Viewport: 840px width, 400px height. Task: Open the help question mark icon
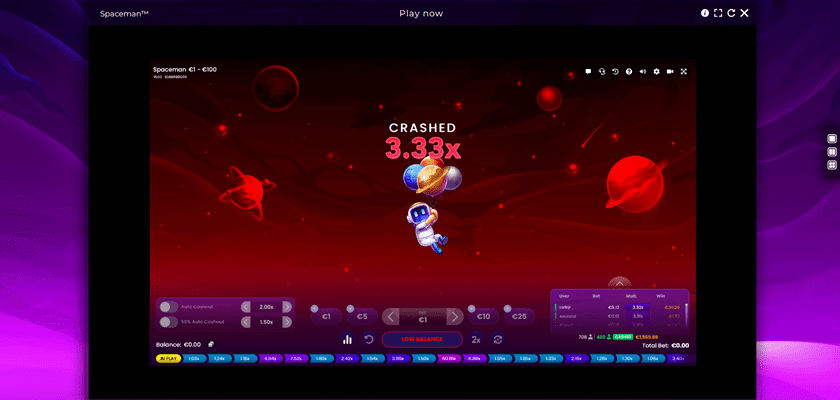629,71
